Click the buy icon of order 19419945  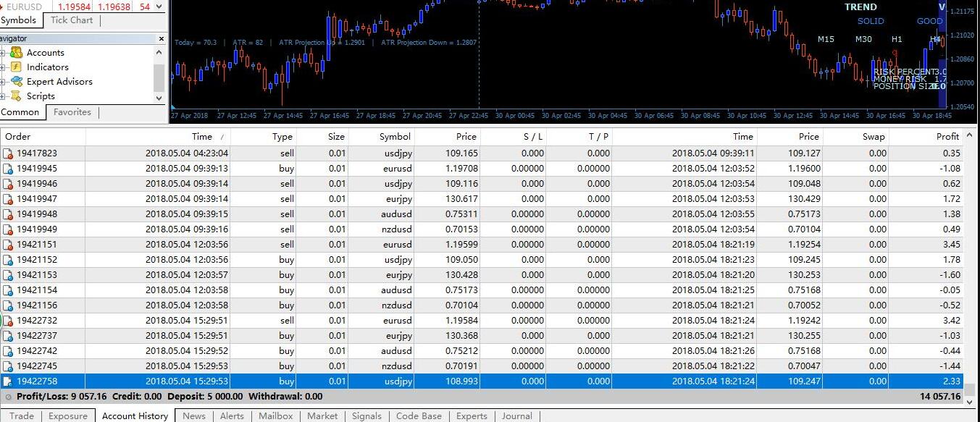click(x=8, y=169)
